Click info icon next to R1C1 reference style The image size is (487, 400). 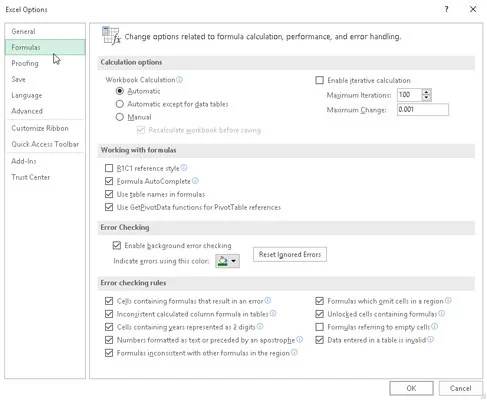[x=184, y=168]
